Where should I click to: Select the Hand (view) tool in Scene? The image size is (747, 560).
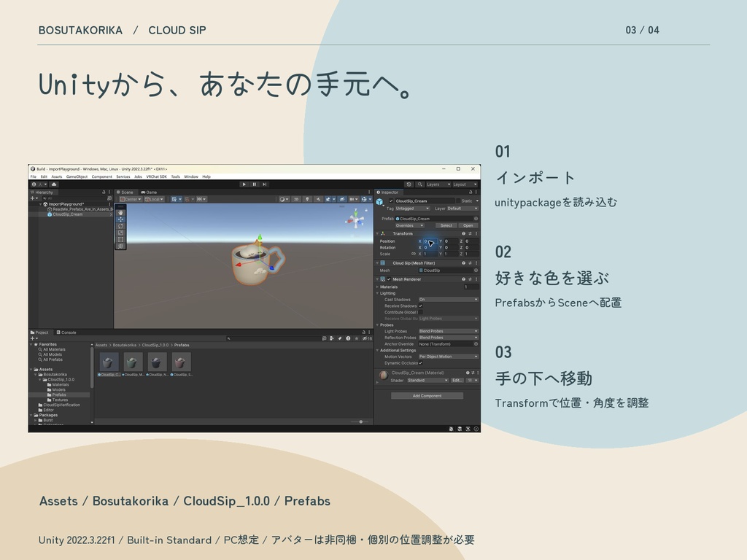[x=120, y=213]
